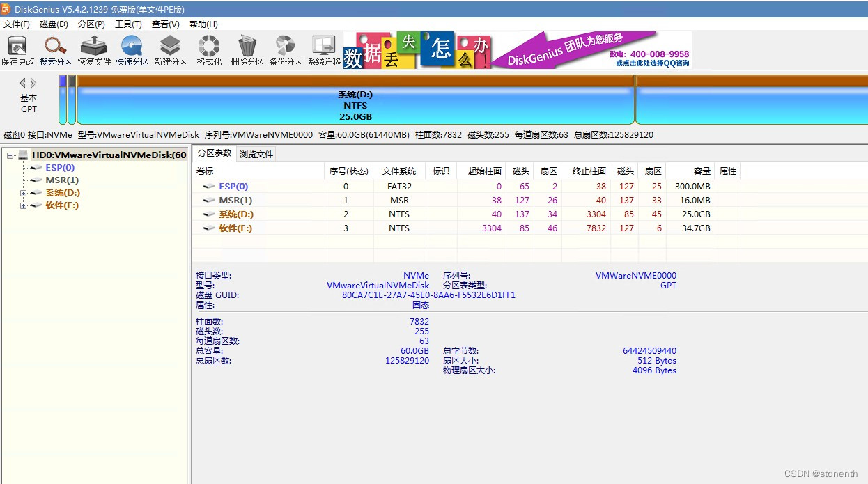Viewport: 868px width, 484px height.
Task: Click the FAT32 file system cell
Action: 400,187
